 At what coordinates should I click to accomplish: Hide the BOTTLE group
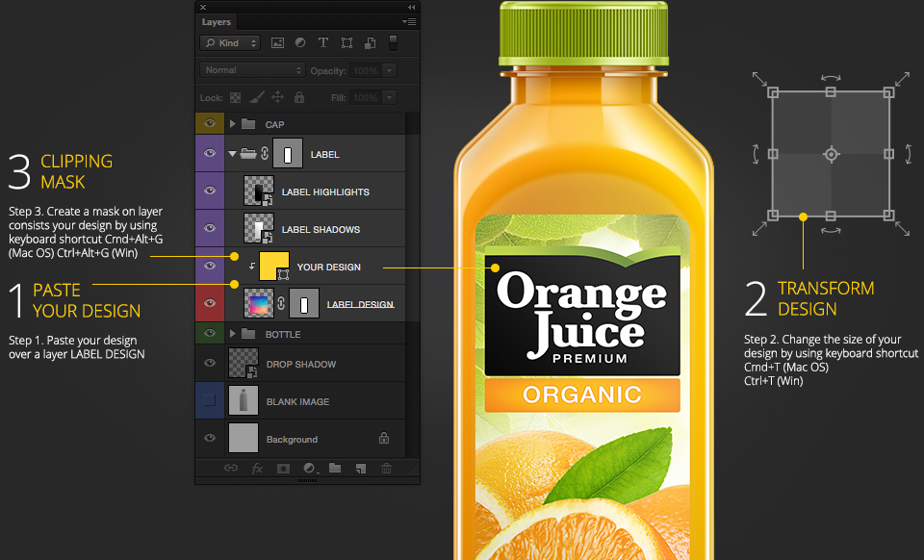[209, 333]
